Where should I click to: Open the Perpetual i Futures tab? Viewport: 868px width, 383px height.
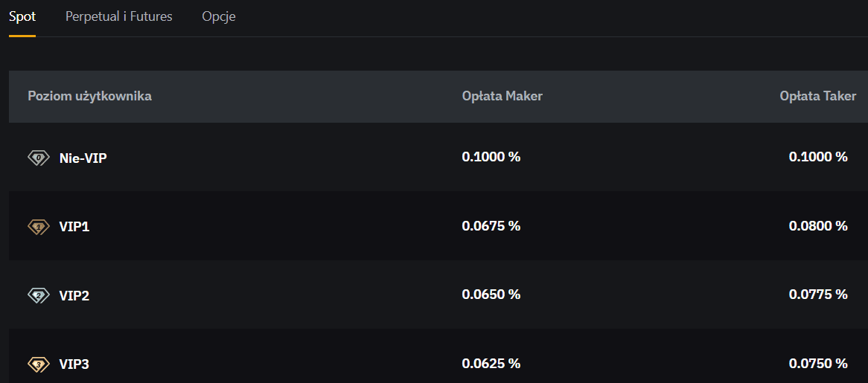[119, 16]
